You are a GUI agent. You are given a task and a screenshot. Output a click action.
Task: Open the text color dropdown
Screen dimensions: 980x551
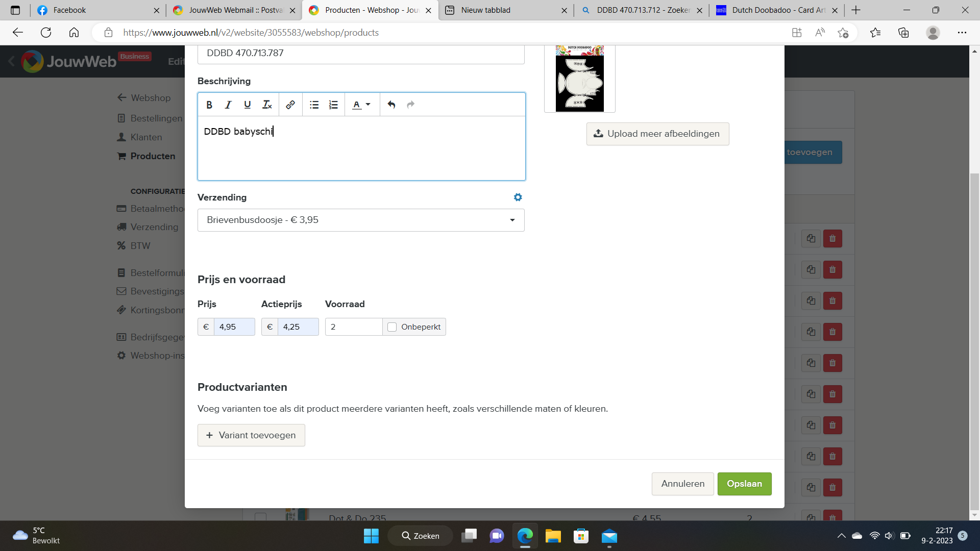tap(361, 105)
